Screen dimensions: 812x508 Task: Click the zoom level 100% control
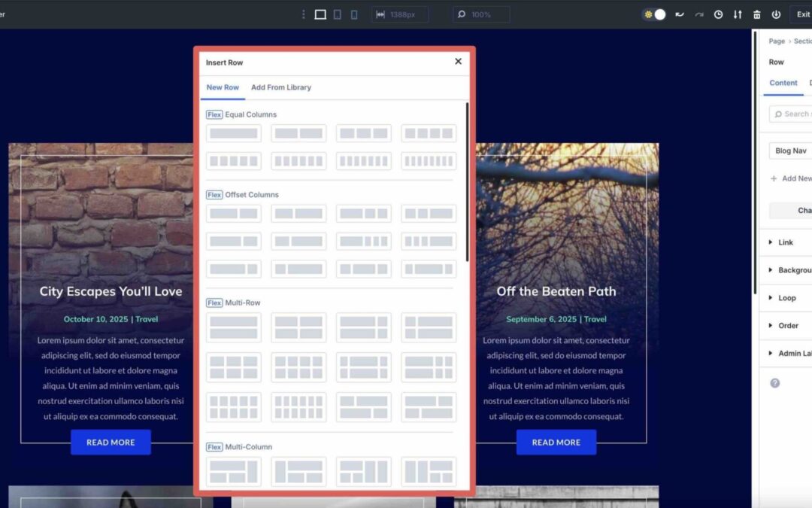[482, 14]
